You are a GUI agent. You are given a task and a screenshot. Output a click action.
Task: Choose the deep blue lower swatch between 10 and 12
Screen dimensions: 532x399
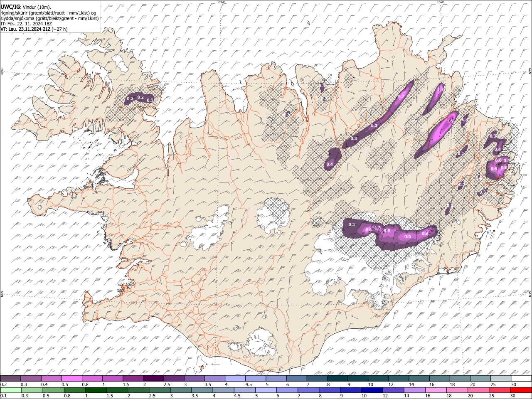coord(372,390)
